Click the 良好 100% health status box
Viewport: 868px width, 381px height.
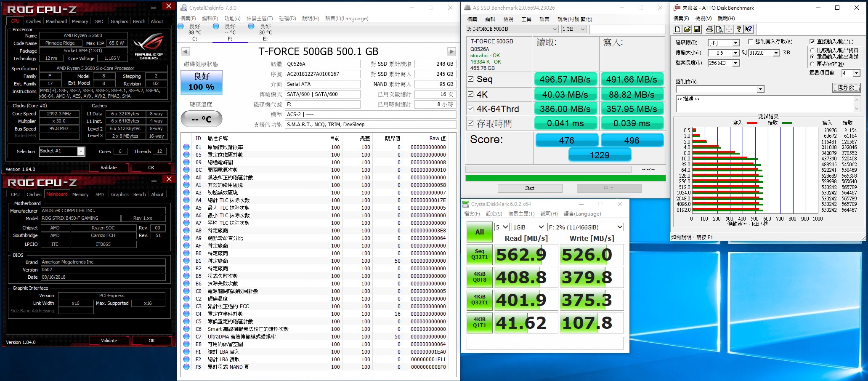(x=202, y=82)
